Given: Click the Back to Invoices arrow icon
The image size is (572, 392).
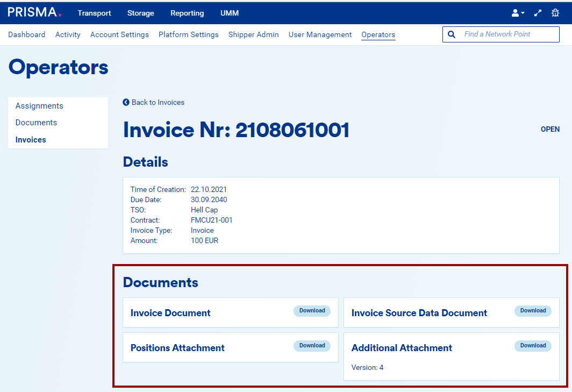Looking at the screenshot, I should click(x=126, y=102).
